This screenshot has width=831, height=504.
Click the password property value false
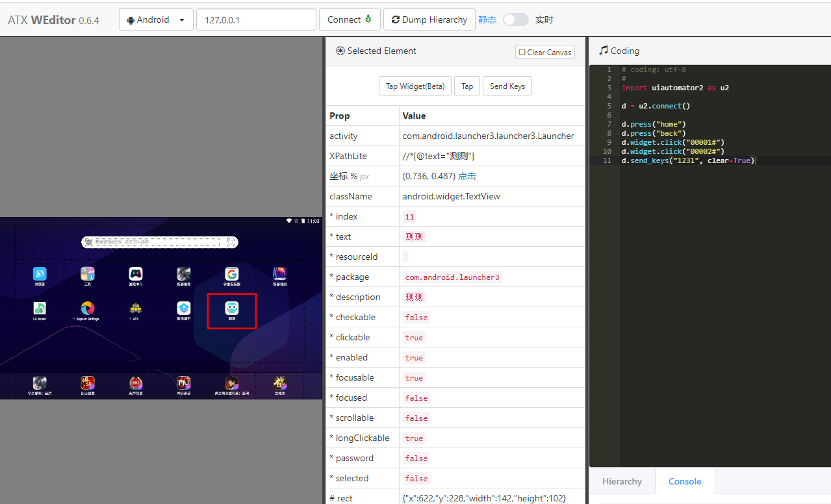416,458
